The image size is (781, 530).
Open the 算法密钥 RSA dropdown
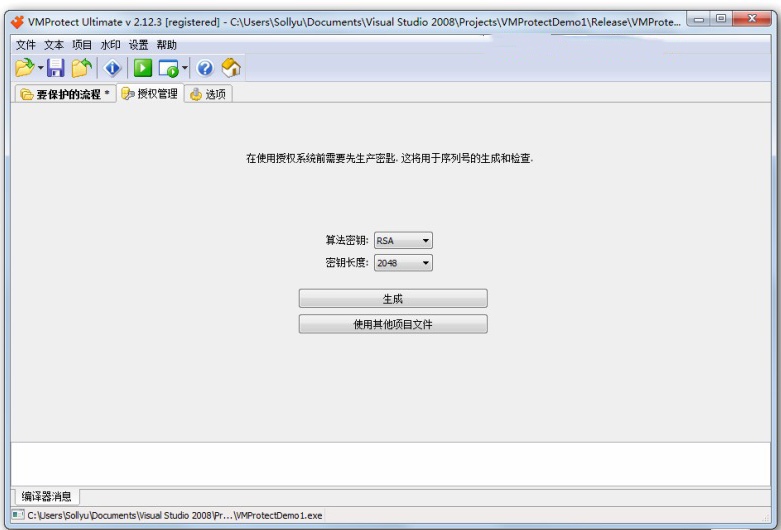coord(403,241)
